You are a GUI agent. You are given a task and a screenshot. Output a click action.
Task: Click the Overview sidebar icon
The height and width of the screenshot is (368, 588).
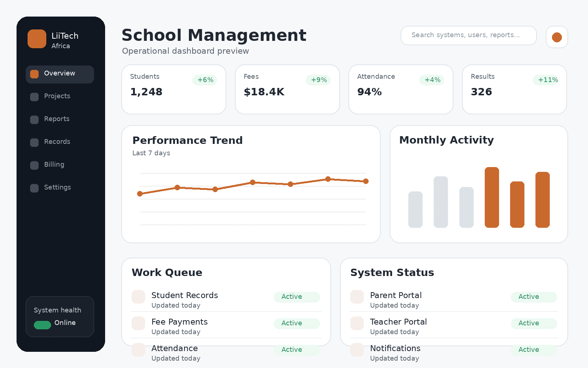(x=34, y=74)
